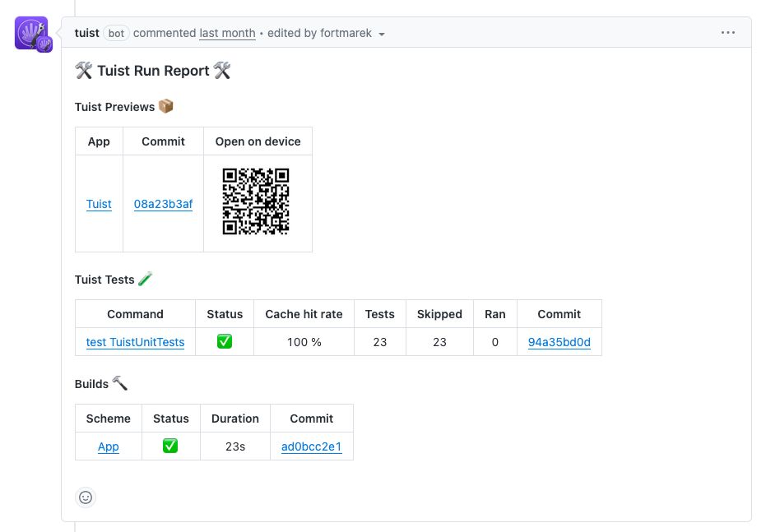The height and width of the screenshot is (532, 766).
Task: Click the green check status in Builds row
Action: point(170,446)
